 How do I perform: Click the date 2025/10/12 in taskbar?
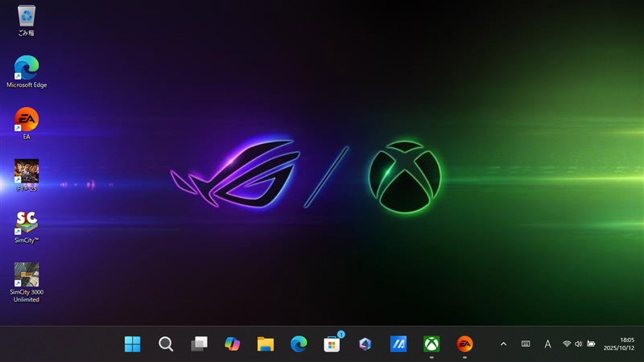(619, 348)
